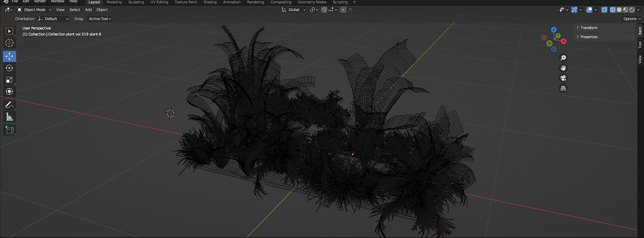Switch to the Modeling workspace tab

click(x=114, y=2)
